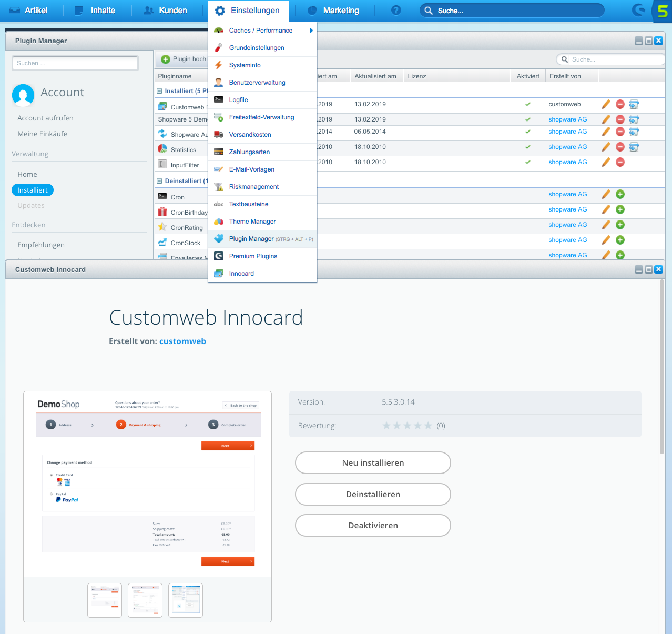Click the large DemoShop preview image
Image resolution: width=672 pixels, height=634 pixels.
tap(148, 484)
